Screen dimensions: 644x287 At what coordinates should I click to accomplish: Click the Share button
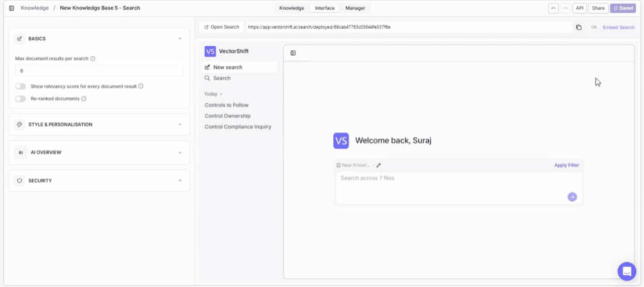point(598,8)
